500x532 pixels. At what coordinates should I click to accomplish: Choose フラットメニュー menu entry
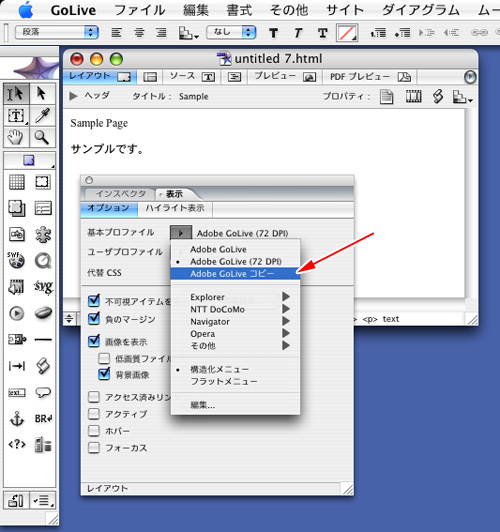[235, 381]
